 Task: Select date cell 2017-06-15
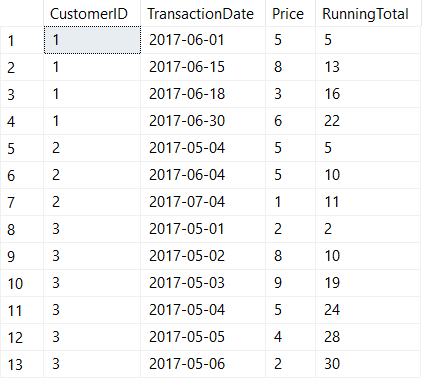coord(203,67)
